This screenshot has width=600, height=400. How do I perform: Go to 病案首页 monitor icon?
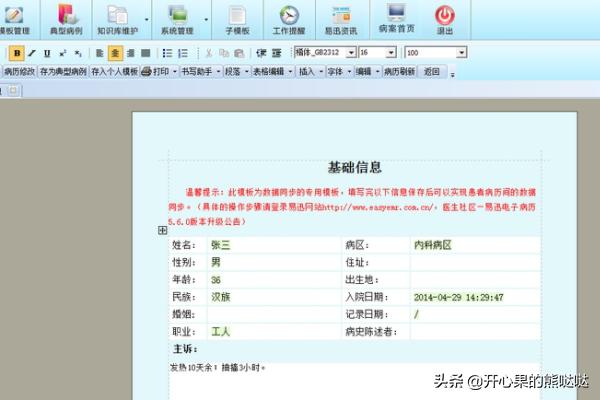pos(396,19)
